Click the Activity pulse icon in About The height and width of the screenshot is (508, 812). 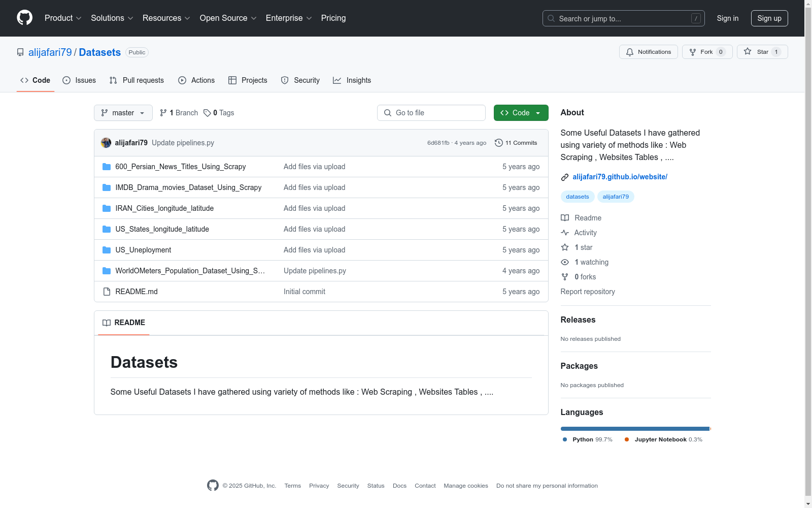point(565,233)
